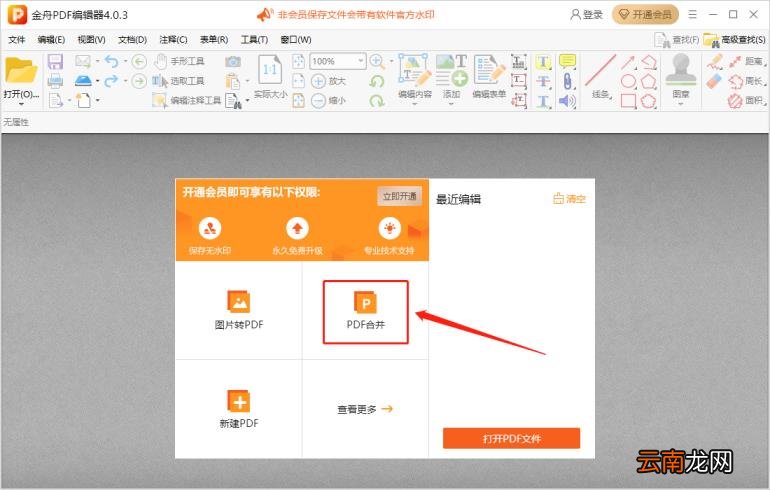Select the Rectangle shape tool

coord(629,101)
